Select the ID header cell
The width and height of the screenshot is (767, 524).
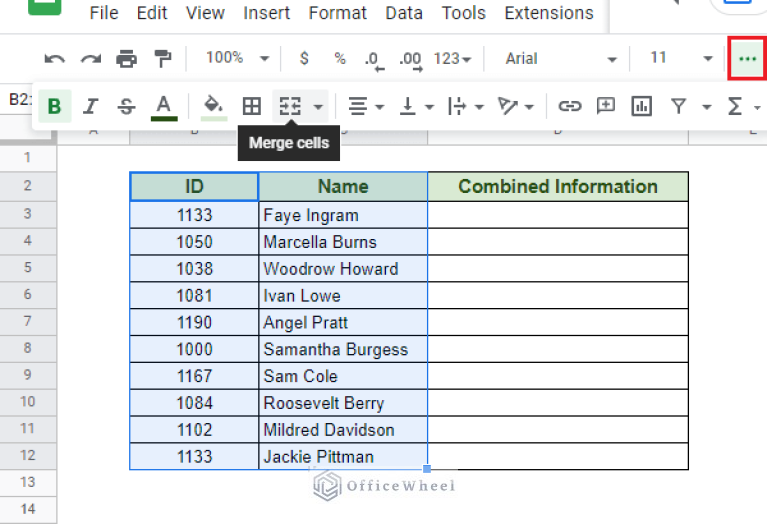point(194,186)
